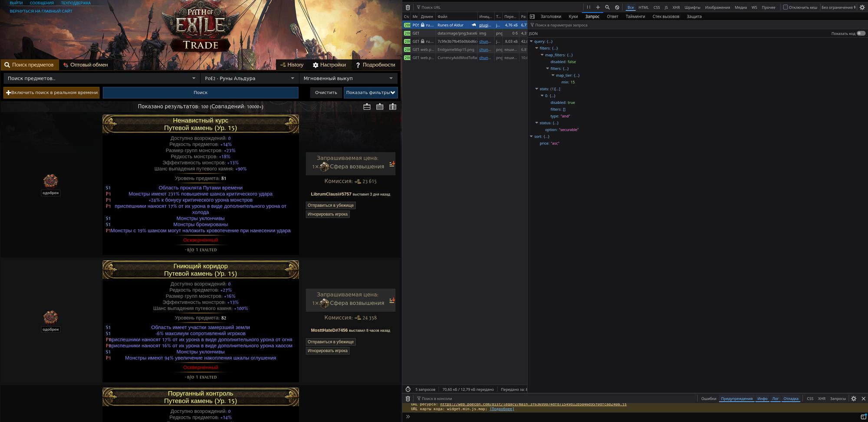Toggle Предупреждения console filter
Viewport: 868px width, 422px height.
click(x=737, y=399)
